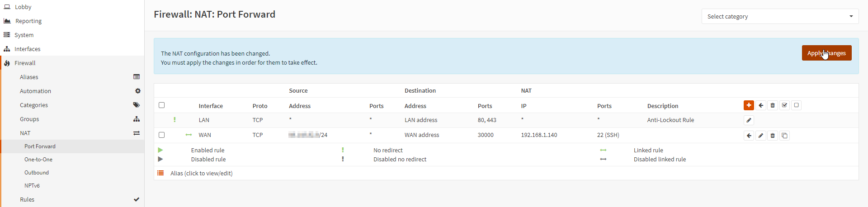
Task: Clone the WAN rule with copy icon
Action: coord(785,136)
